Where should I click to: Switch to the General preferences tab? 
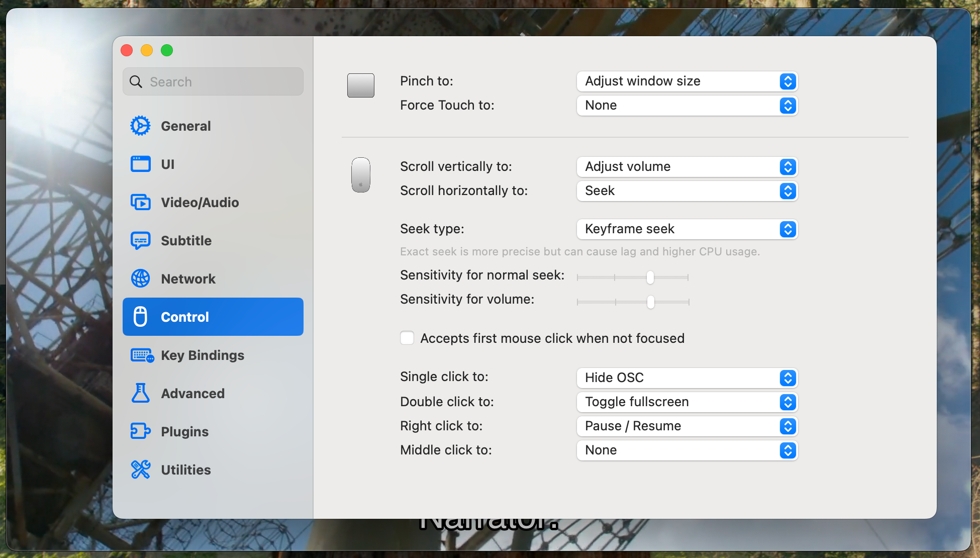pos(213,126)
